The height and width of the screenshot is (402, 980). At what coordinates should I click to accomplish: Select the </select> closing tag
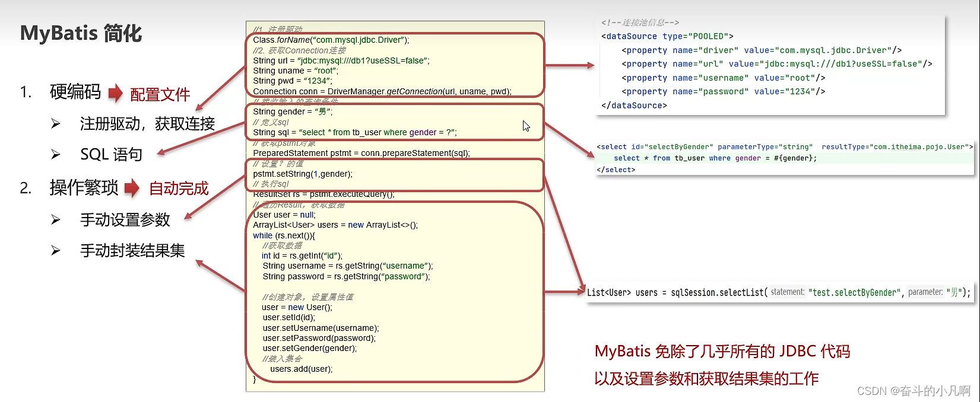tap(616, 170)
